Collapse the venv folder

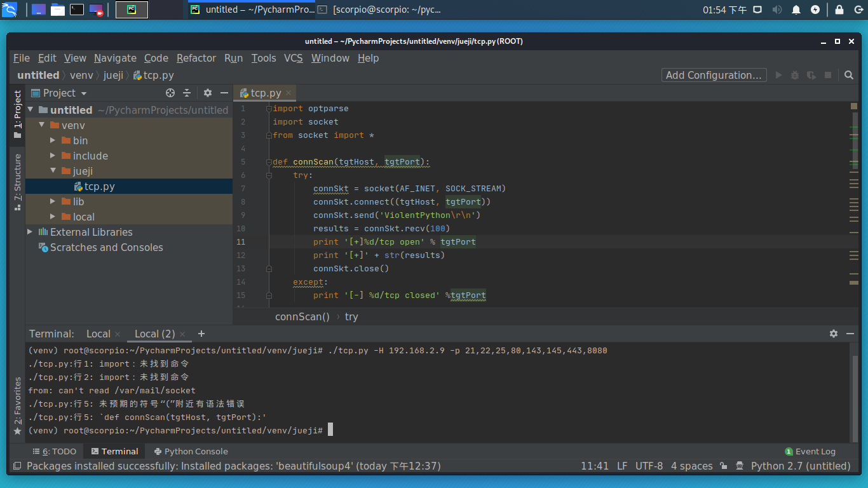click(x=42, y=125)
